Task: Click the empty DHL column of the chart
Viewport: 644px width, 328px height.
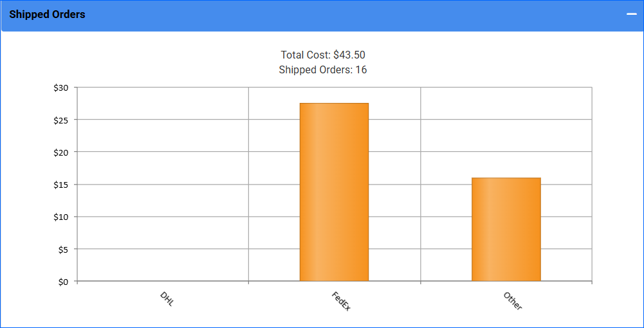Action: pos(162,193)
